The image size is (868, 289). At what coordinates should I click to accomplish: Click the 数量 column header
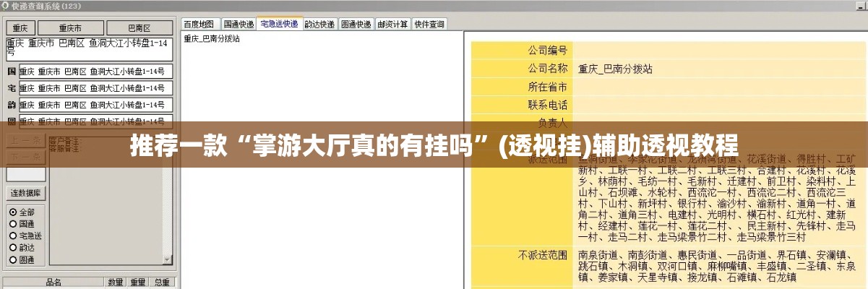tap(116, 282)
